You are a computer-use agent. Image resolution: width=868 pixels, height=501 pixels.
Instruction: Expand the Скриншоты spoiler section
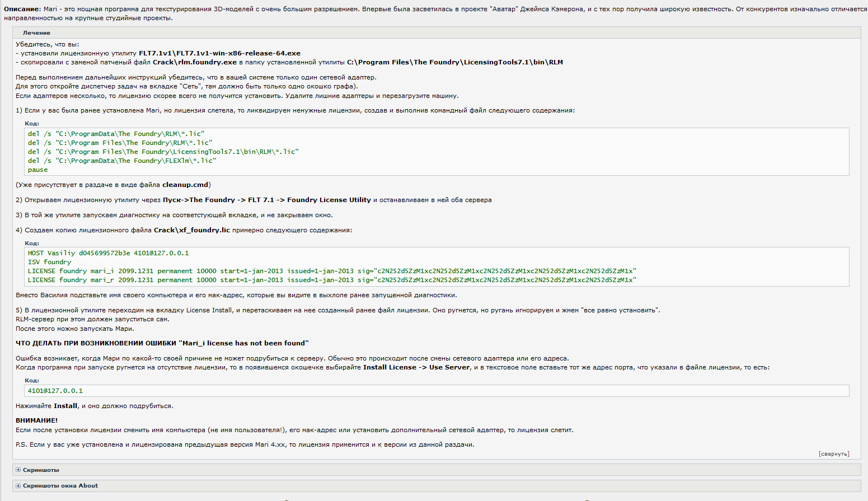tap(41, 470)
